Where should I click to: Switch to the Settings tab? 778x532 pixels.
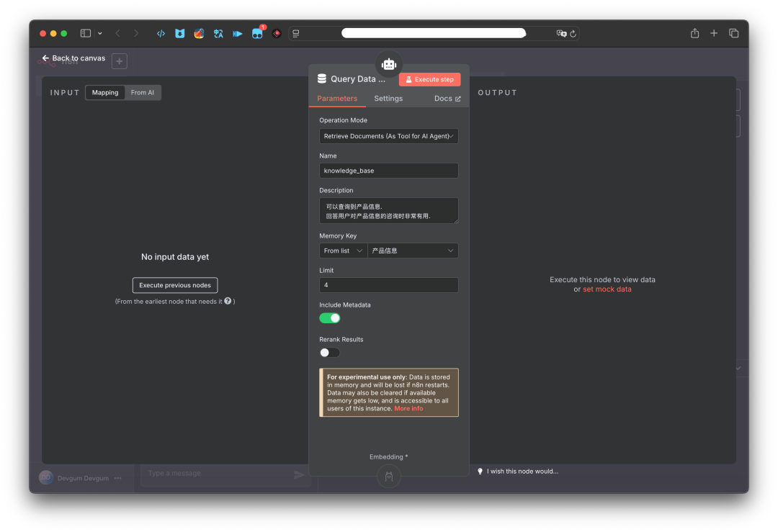(388, 99)
